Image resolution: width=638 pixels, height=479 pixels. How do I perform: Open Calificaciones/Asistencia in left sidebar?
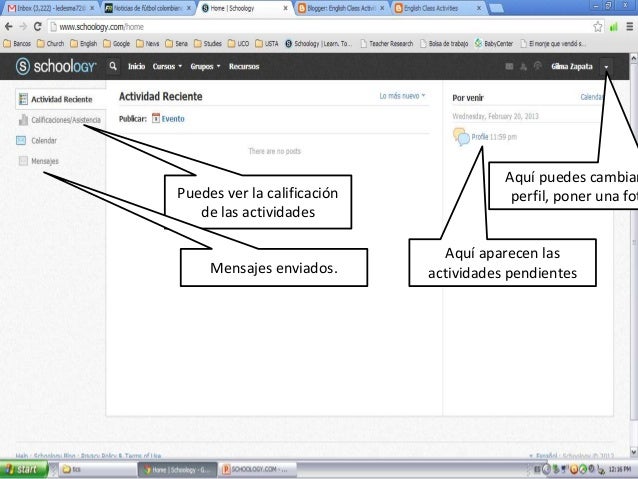point(59,120)
